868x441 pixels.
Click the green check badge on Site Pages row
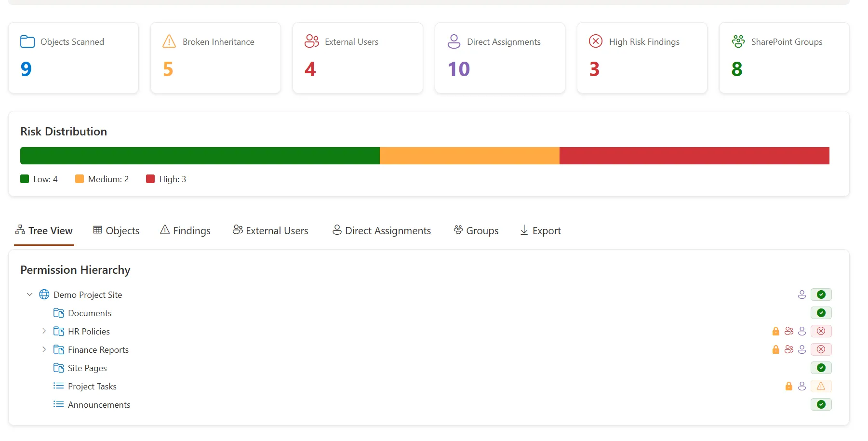pyautogui.click(x=821, y=368)
